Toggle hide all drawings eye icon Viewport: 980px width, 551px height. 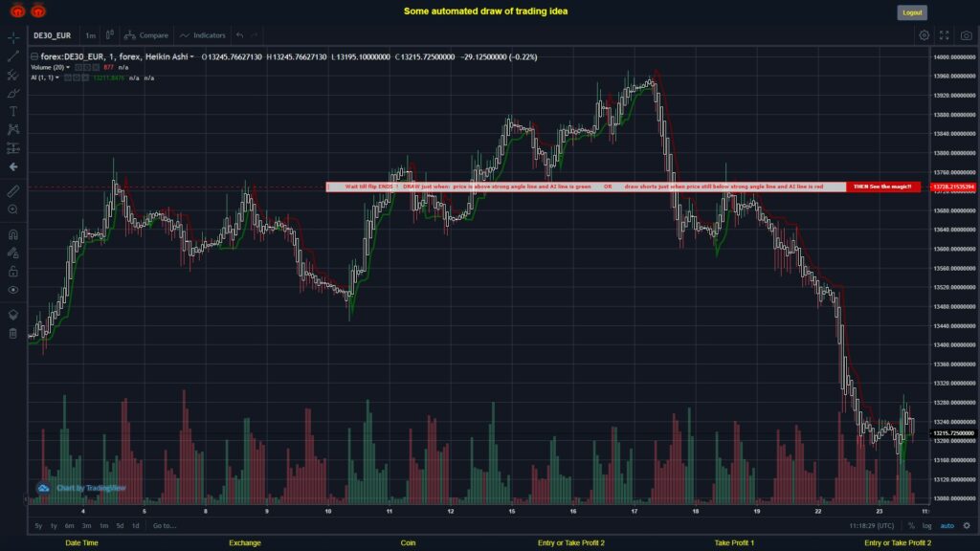[13, 290]
